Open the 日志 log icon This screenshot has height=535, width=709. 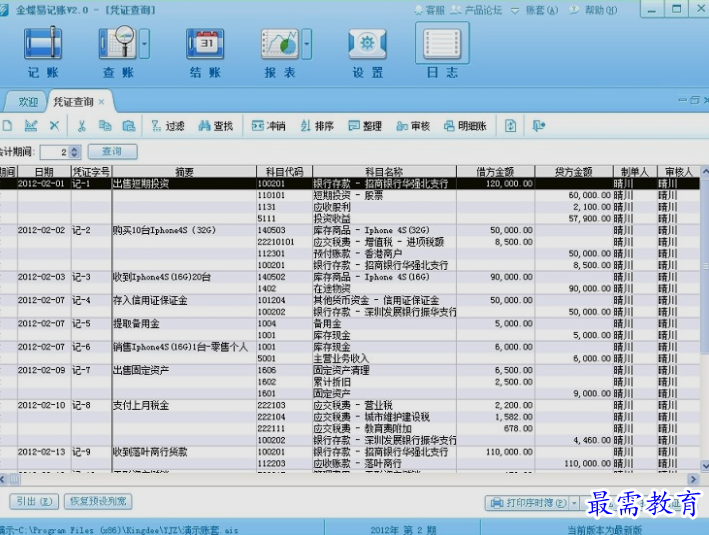pos(442,51)
